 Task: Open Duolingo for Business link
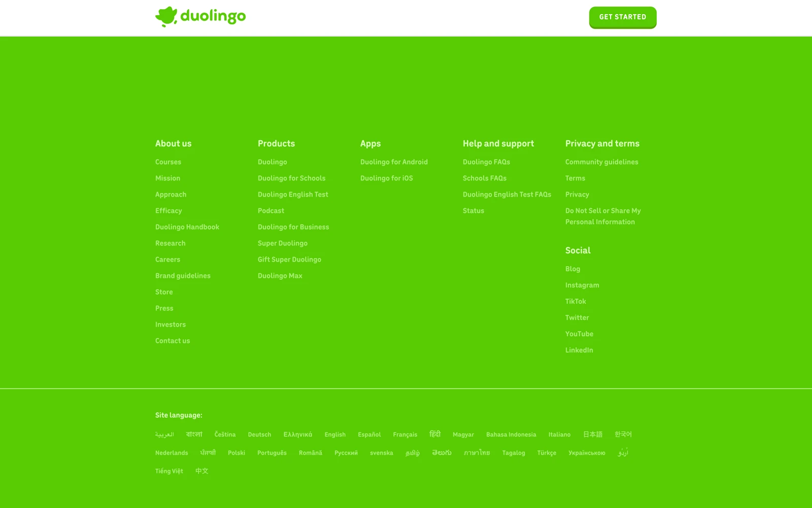coord(293,227)
